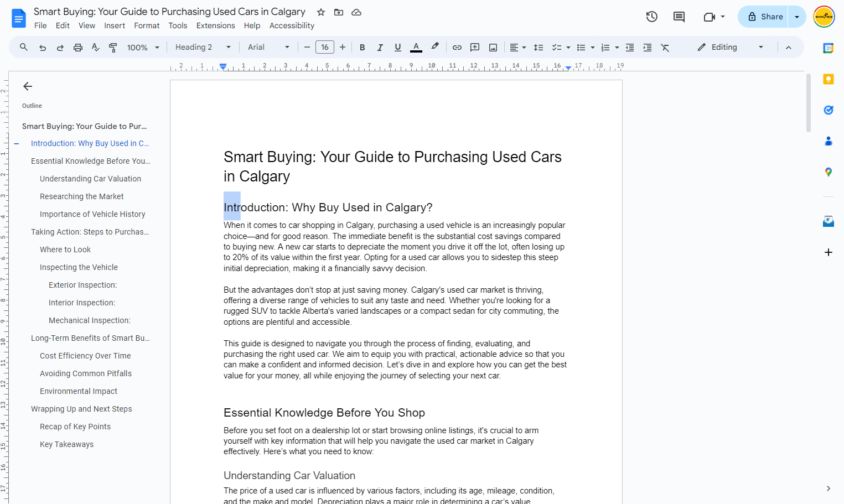The image size is (844, 504).
Task: Open the Insert menu
Action: coord(115,25)
